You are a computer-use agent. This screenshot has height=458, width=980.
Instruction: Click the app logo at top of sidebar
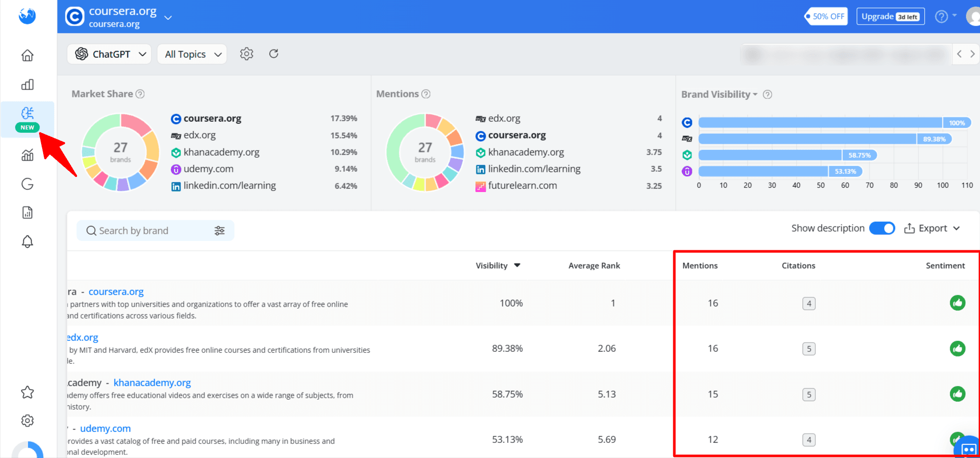27,16
